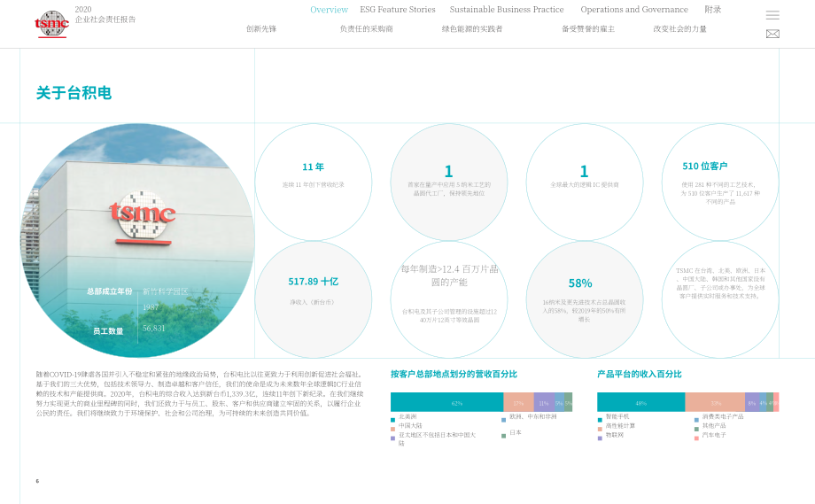Jump to 备受赞誉的雇主 section
The height and width of the screenshot is (504, 815).
[588, 29]
